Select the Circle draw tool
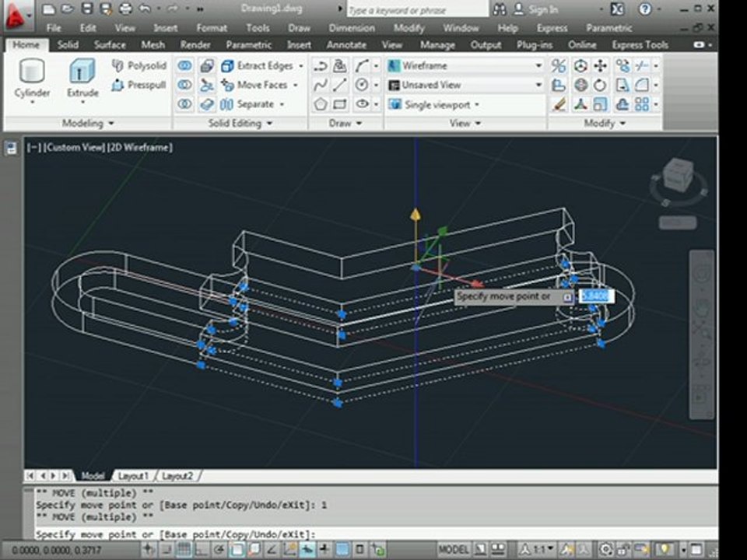This screenshot has width=747, height=560. coord(362,86)
